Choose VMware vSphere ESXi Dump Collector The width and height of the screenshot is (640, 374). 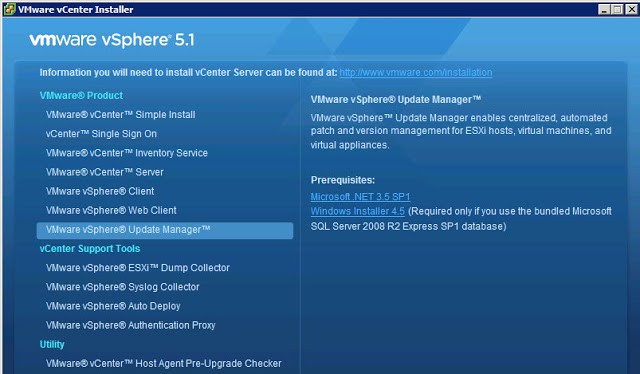coord(138,268)
